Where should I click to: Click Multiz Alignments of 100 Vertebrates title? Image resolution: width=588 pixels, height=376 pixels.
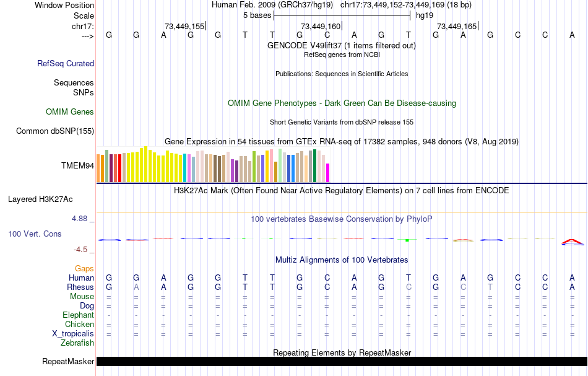tap(342, 260)
